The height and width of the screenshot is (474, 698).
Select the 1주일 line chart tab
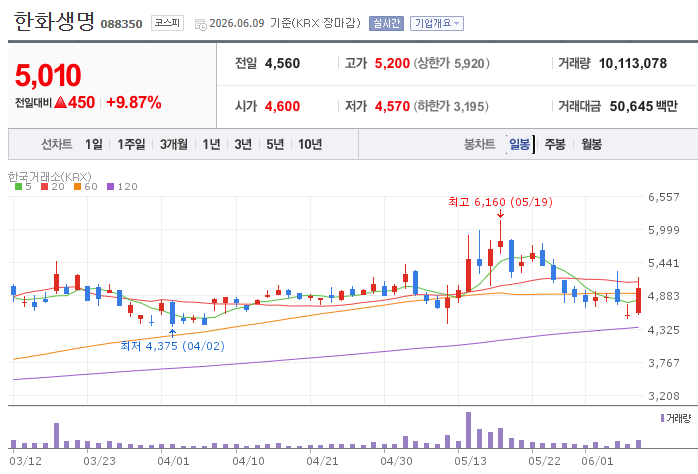coord(131,144)
